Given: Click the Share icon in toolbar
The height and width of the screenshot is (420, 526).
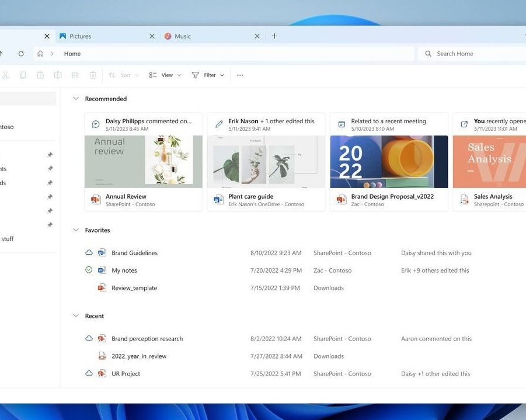Looking at the screenshot, I should point(75,75).
